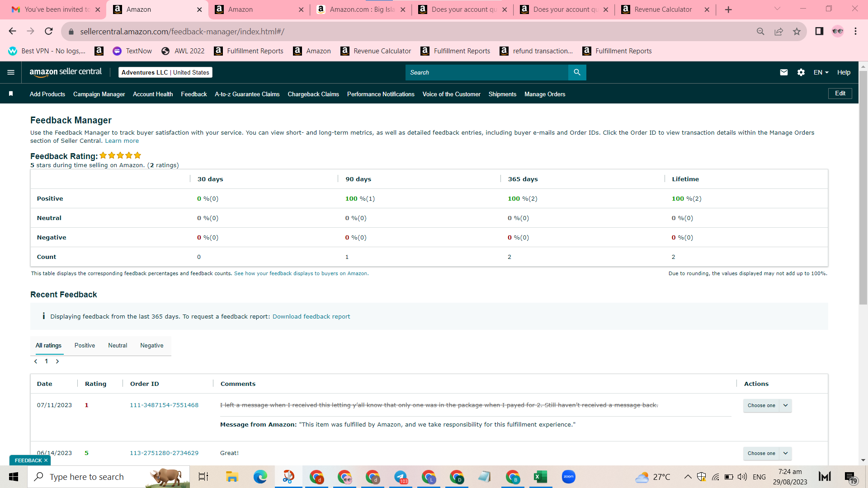Go to the previous feedback page arrow

[36, 361]
